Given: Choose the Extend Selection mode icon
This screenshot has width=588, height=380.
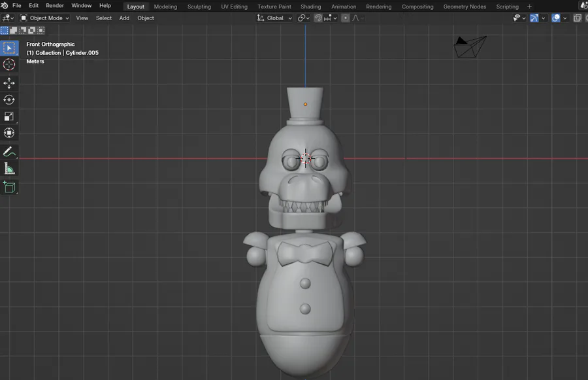Looking at the screenshot, I should pyautogui.click(x=14, y=31).
